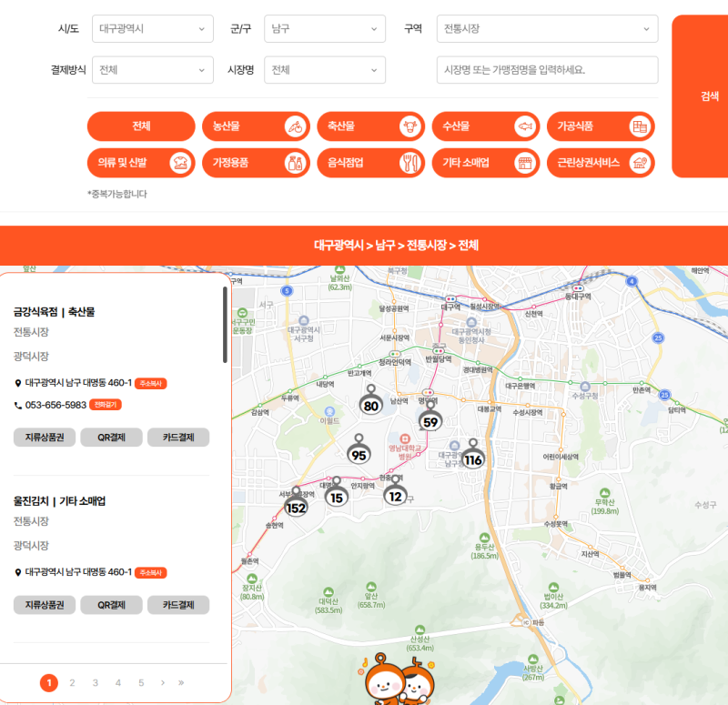Viewport: 728px width, 705px height.
Task: Toggle the 수산물 category filter
Action: click(486, 126)
